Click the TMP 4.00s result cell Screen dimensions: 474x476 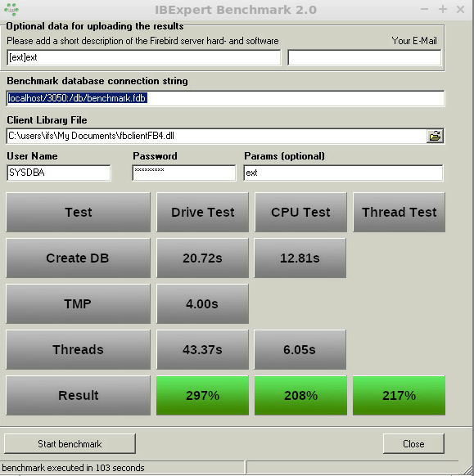coord(203,304)
